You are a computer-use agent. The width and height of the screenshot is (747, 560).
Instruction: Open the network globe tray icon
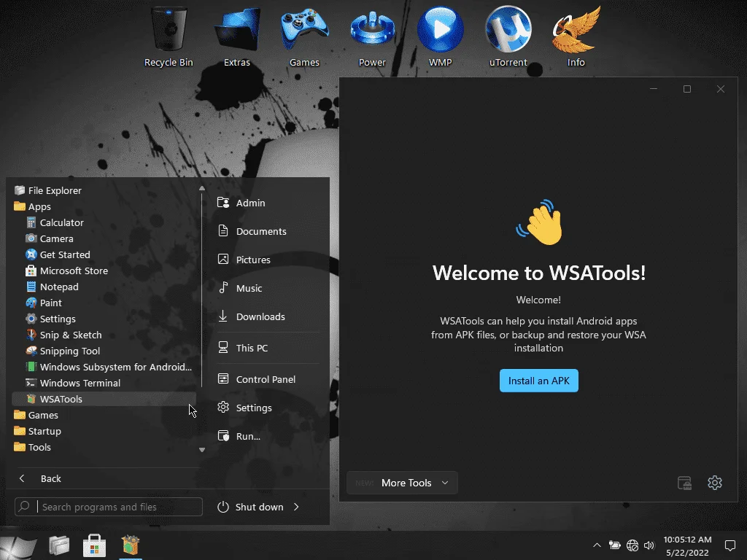click(x=632, y=545)
